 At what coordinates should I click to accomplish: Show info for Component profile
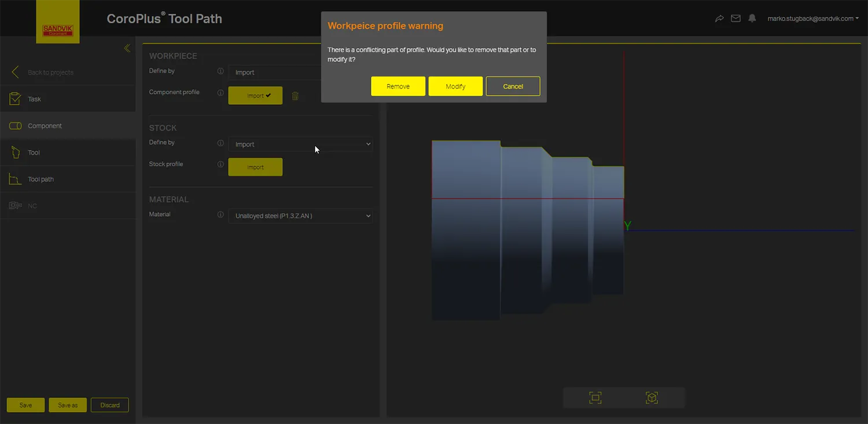click(x=220, y=93)
